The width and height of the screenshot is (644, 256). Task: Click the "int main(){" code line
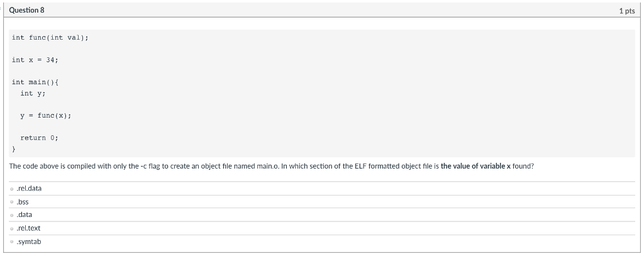click(x=35, y=82)
